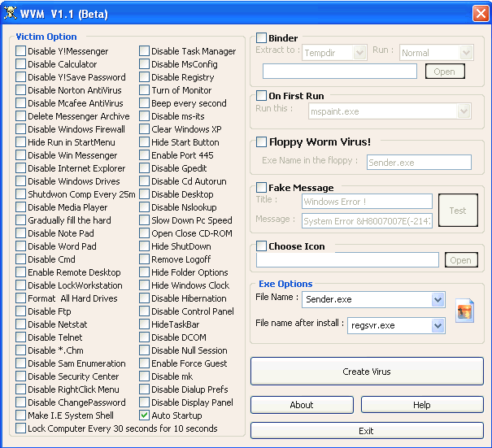This screenshot has width=492, height=448.
Task: Tick the Beep every second checkbox
Action: point(144,103)
